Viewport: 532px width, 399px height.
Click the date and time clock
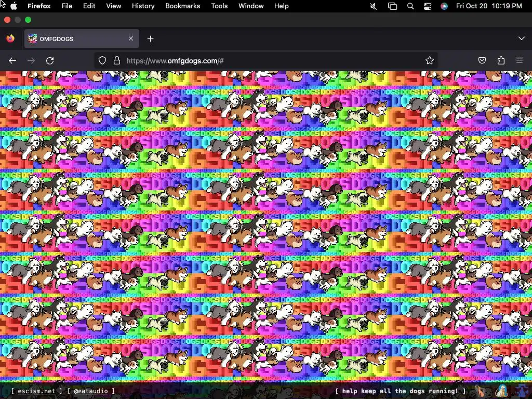[x=489, y=6]
